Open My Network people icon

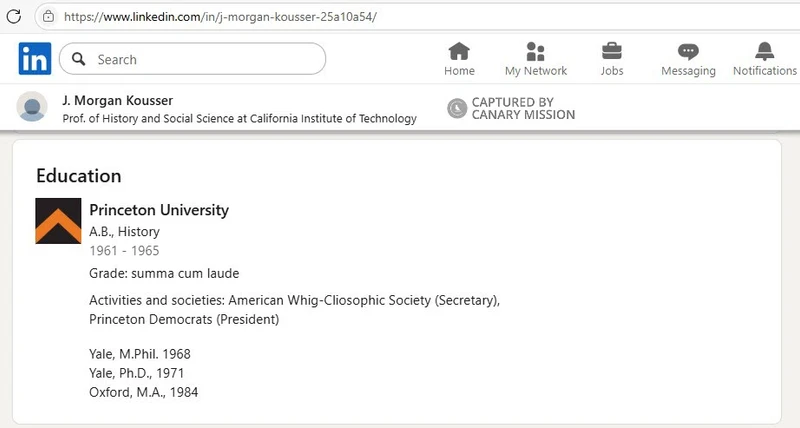coord(535,51)
